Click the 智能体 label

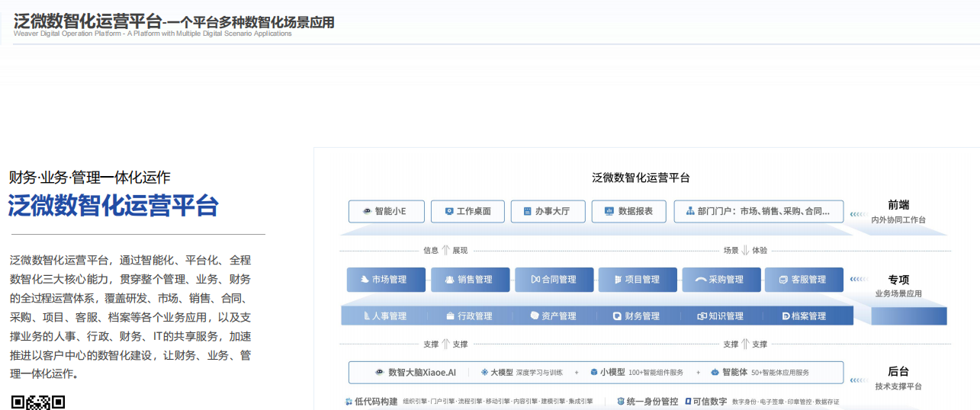(735, 373)
